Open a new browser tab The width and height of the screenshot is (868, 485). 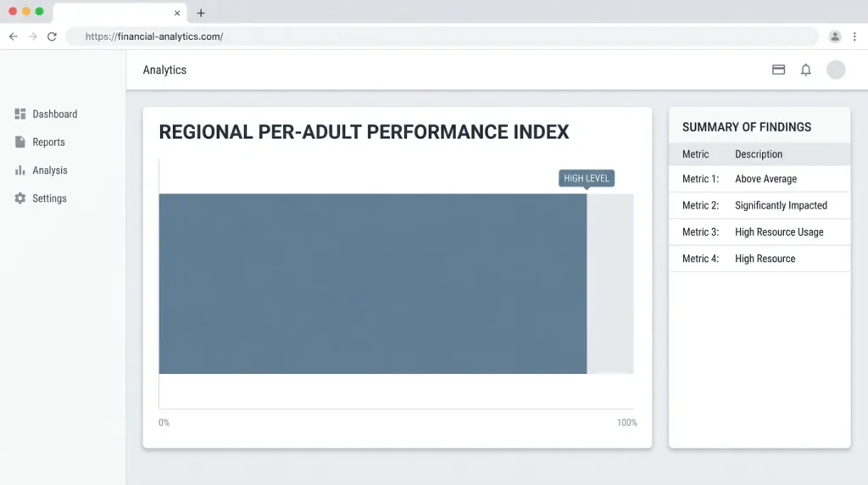(201, 13)
